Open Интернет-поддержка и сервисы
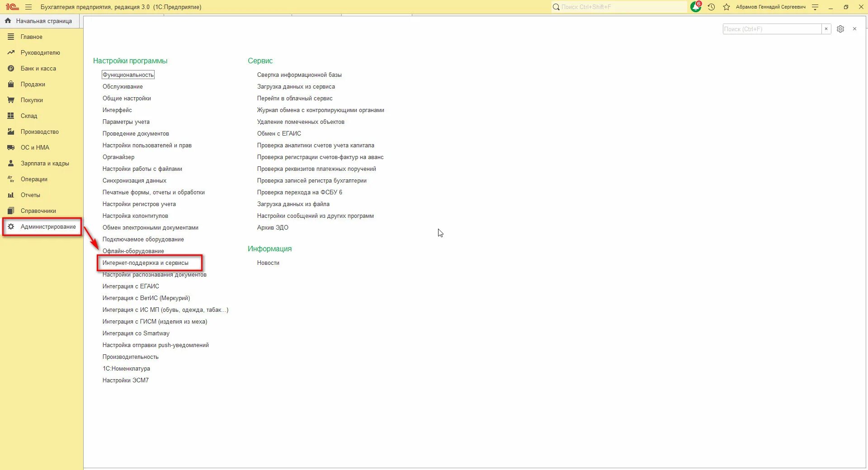The width and height of the screenshot is (868, 470). tap(146, 263)
